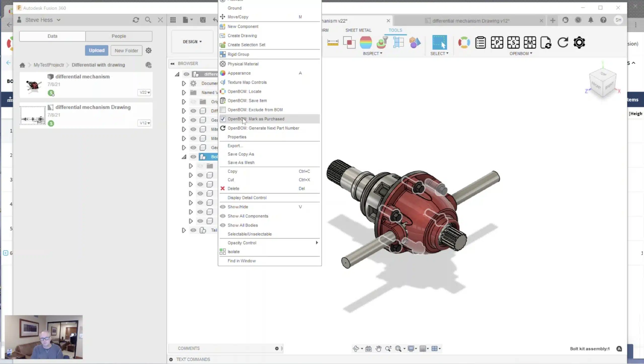This screenshot has height=364, width=644.
Task: Collapse the Bol component tree node
Action: point(184,157)
